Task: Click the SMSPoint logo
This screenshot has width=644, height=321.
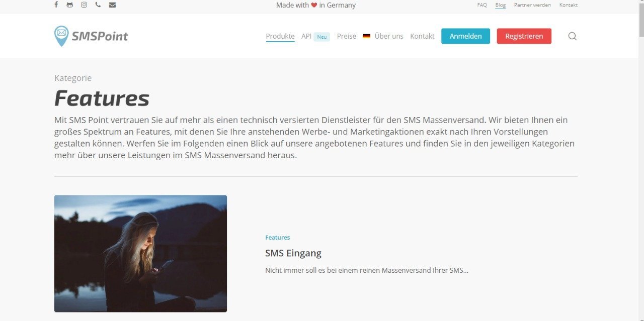Action: [91, 36]
